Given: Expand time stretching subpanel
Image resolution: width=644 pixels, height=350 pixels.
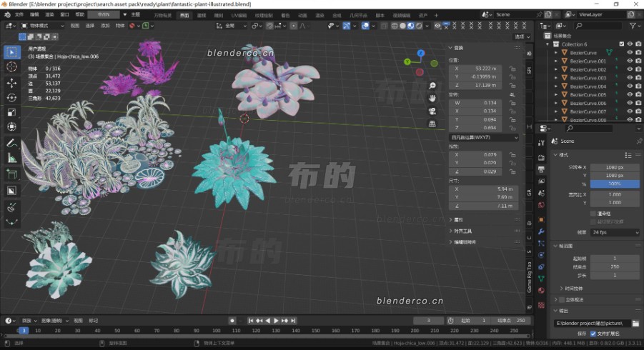Looking at the screenshot, I should pos(562,289).
